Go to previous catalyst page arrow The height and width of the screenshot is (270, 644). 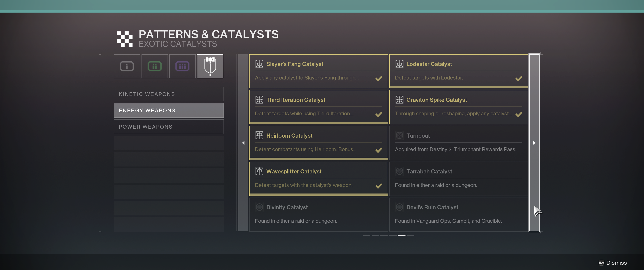point(243,143)
